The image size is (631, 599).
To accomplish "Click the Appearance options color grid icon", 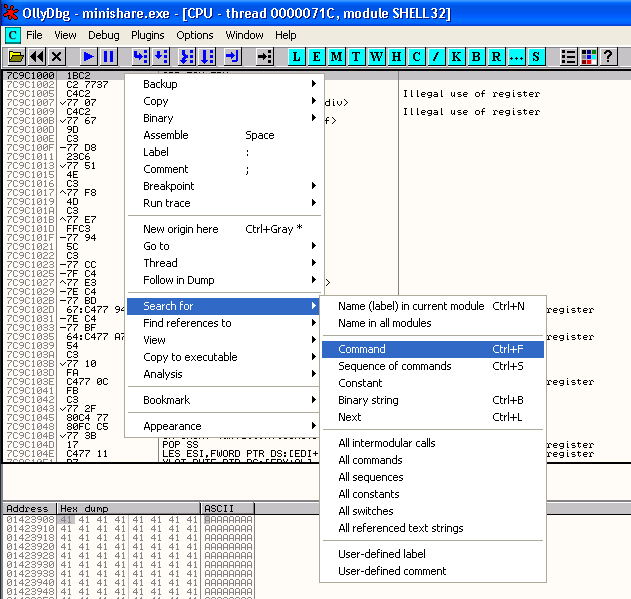I will pos(589,57).
